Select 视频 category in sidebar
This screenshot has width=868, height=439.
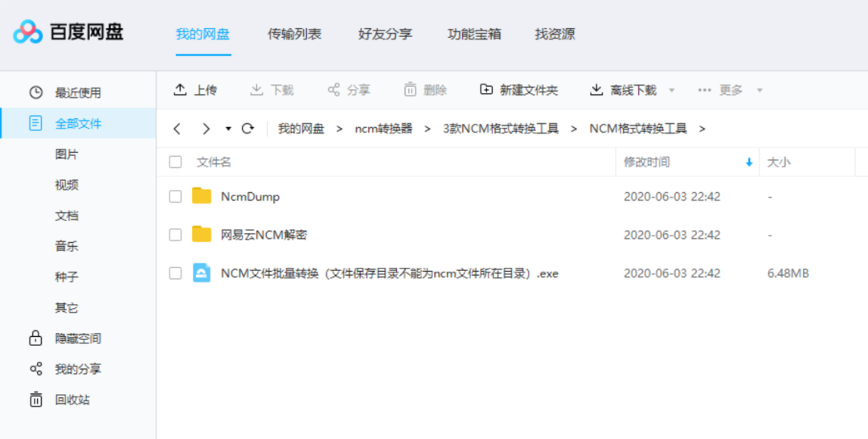(x=67, y=185)
